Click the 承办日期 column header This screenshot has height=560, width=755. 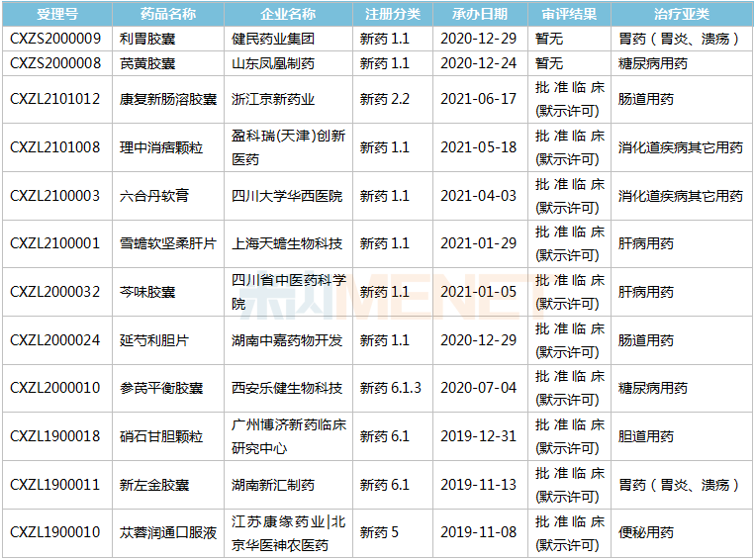click(480, 14)
